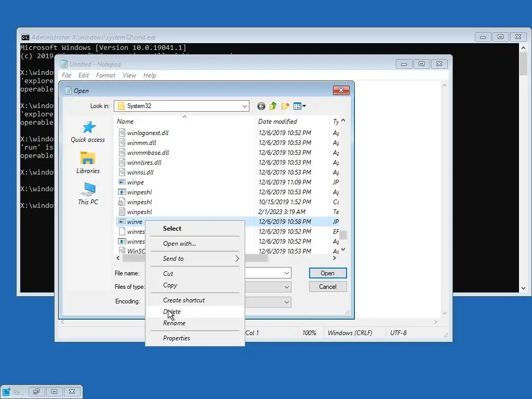The height and width of the screenshot is (399, 532).
Task: Select This PC in places bar
Action: coord(88,194)
